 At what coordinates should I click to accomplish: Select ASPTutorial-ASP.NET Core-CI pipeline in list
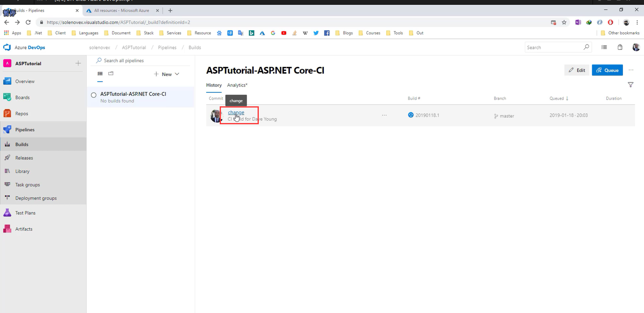140,97
